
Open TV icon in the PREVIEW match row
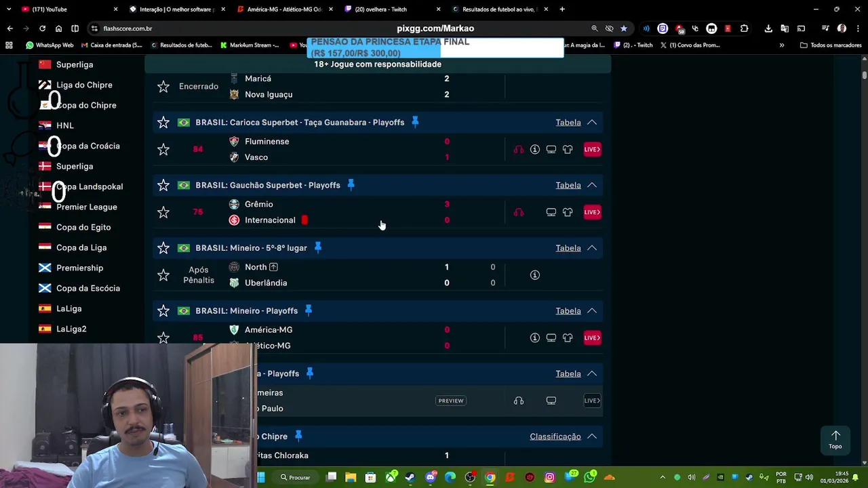pyautogui.click(x=551, y=401)
